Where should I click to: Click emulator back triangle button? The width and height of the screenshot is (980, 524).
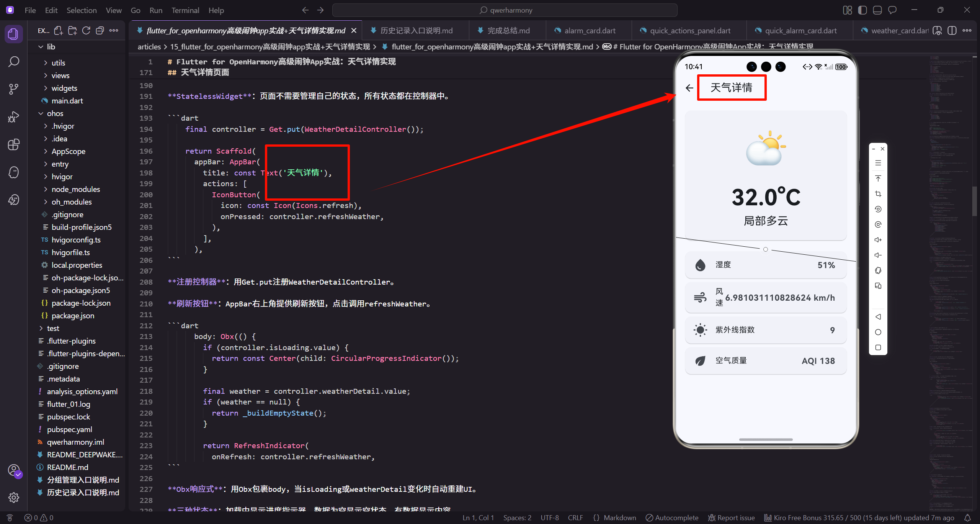878,317
